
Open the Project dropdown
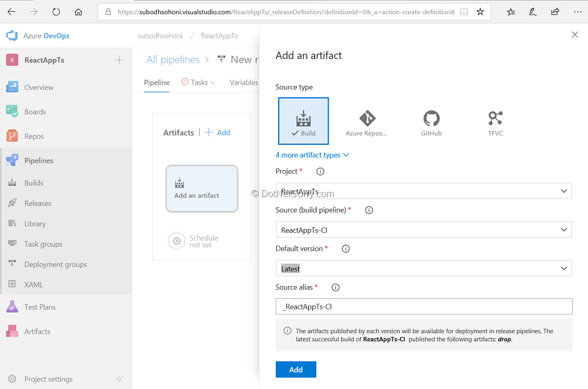tap(424, 191)
